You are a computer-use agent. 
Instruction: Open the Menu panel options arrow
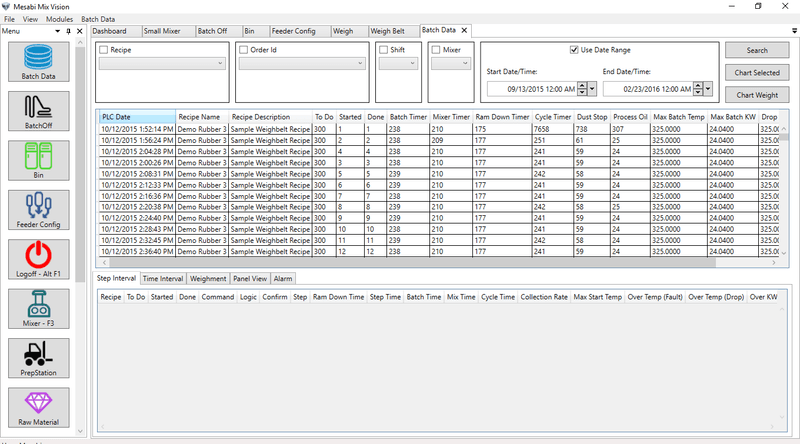pyautogui.click(x=57, y=31)
